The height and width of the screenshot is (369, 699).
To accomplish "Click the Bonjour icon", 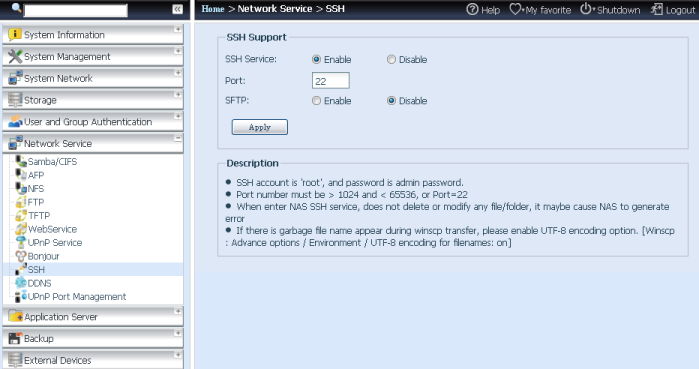I will pos(21,256).
